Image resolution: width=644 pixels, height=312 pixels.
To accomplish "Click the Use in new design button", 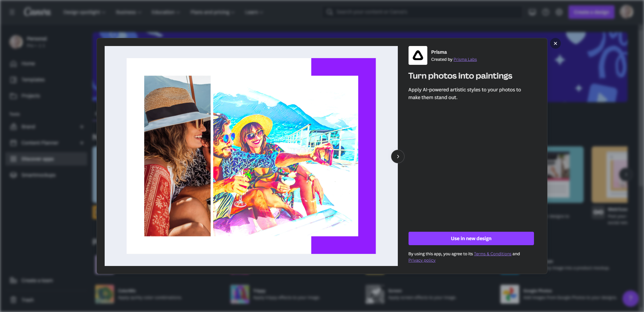I will (x=471, y=238).
